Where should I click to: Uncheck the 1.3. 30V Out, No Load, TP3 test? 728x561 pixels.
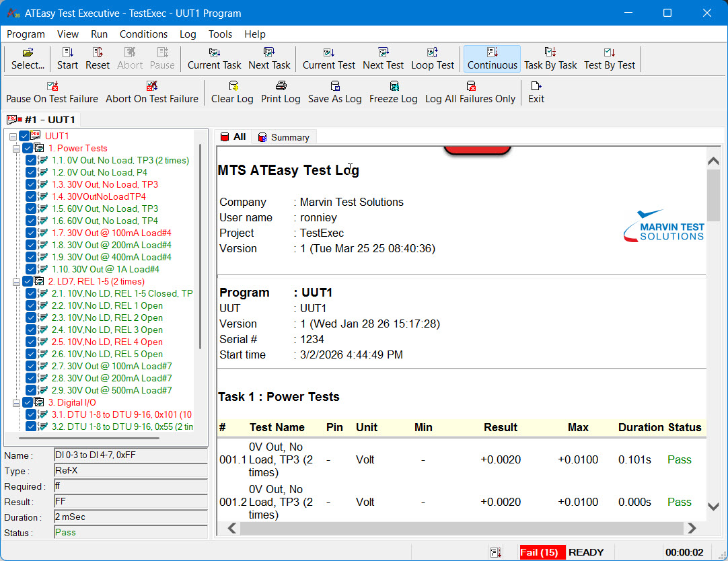(31, 185)
